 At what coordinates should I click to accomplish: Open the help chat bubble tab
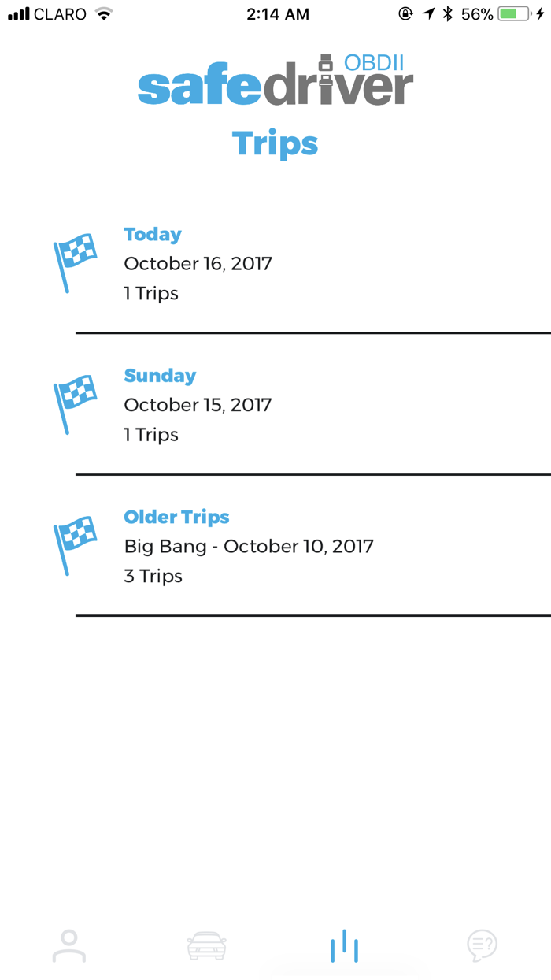coord(482,945)
